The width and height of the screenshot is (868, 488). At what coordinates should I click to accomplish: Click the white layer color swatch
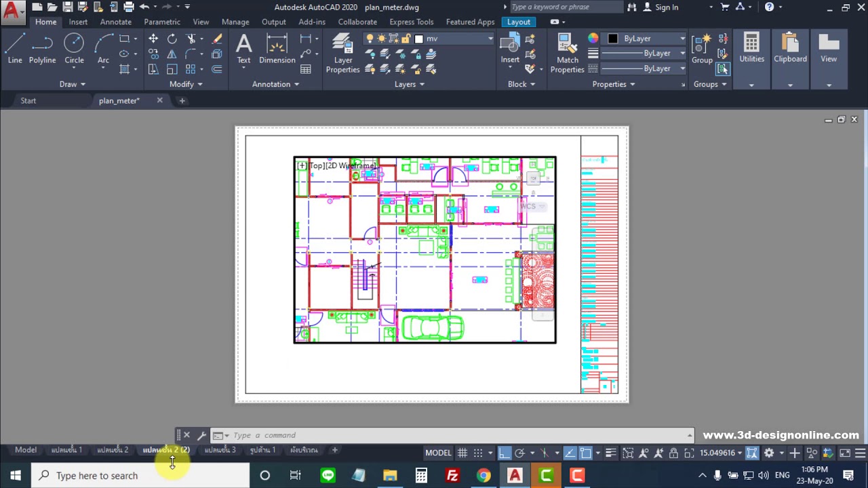(418, 39)
